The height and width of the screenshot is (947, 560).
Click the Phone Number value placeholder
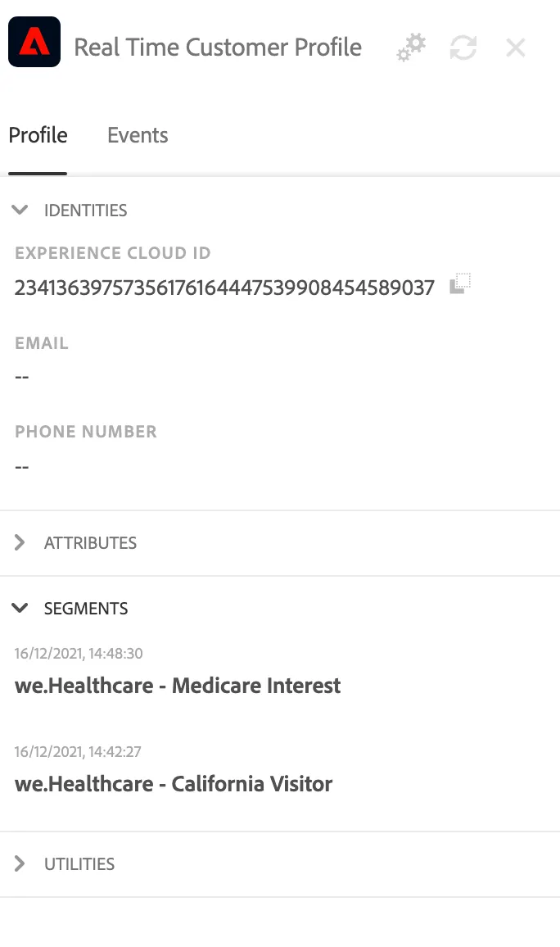(x=22, y=467)
